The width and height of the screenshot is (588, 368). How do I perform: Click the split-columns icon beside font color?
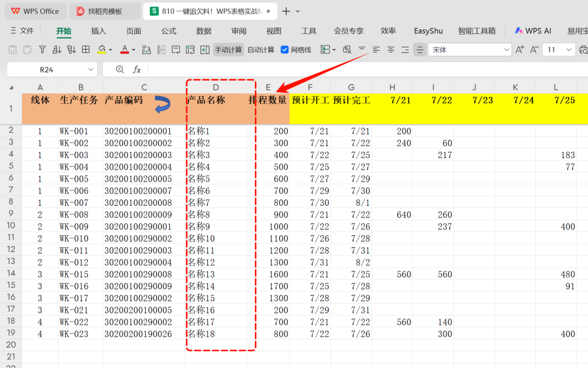[161, 49]
